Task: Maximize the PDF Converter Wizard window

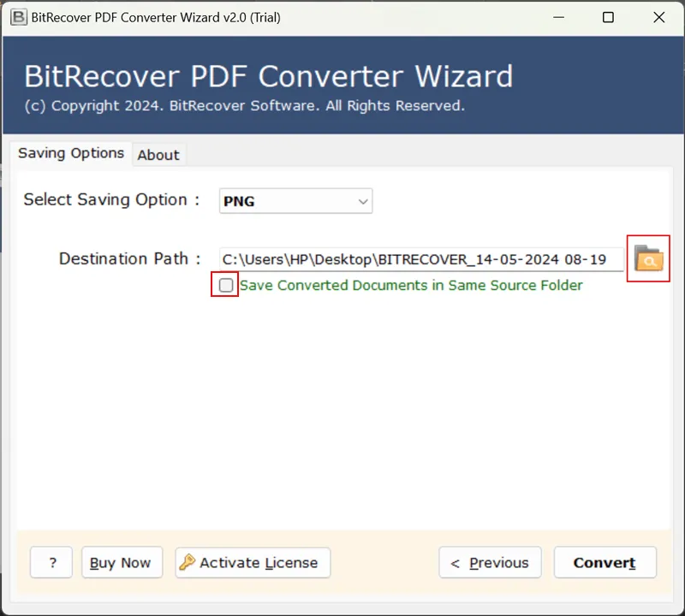Action: click(608, 17)
